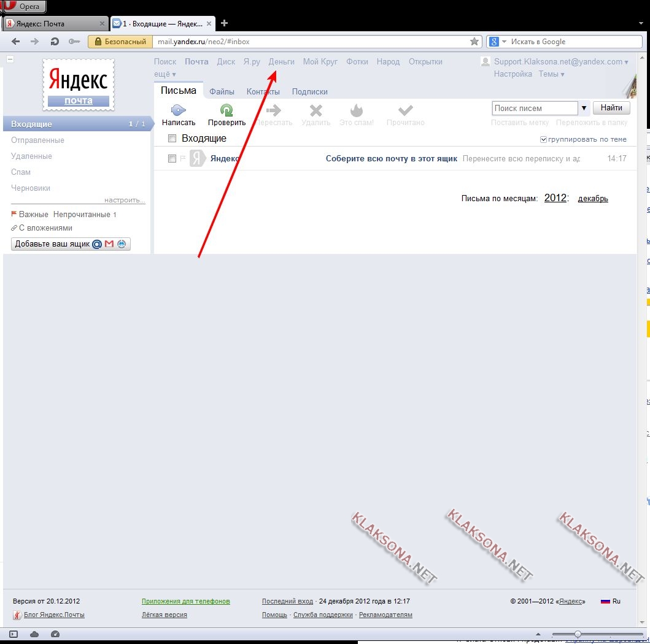Switch to the Подписки tab
650x644 pixels.
pos(310,91)
